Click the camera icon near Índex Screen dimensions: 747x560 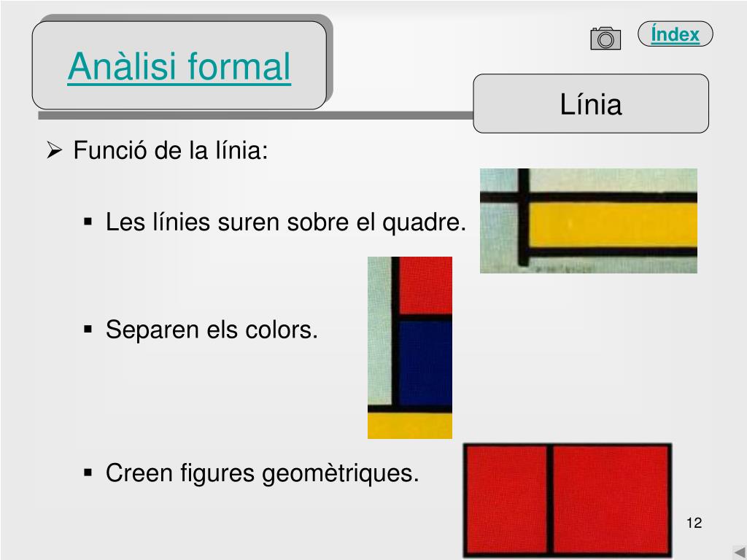[x=605, y=38]
